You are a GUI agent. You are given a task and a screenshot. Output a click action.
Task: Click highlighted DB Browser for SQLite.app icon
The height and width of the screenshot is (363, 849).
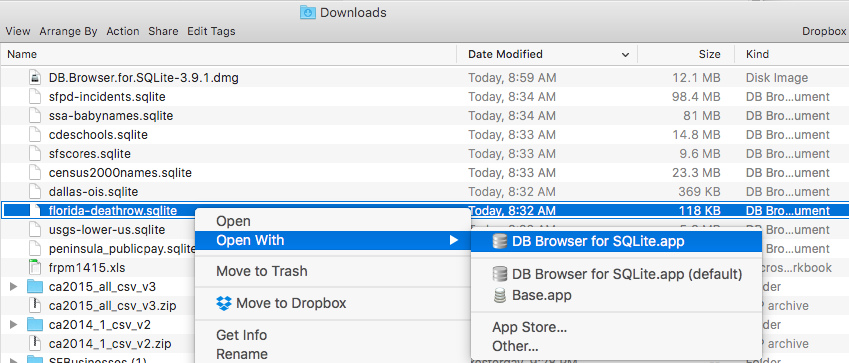click(x=500, y=241)
